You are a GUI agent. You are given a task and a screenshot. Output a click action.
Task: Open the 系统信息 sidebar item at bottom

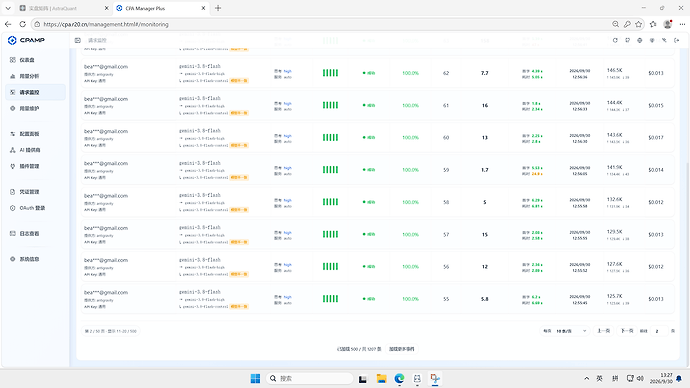35,259
